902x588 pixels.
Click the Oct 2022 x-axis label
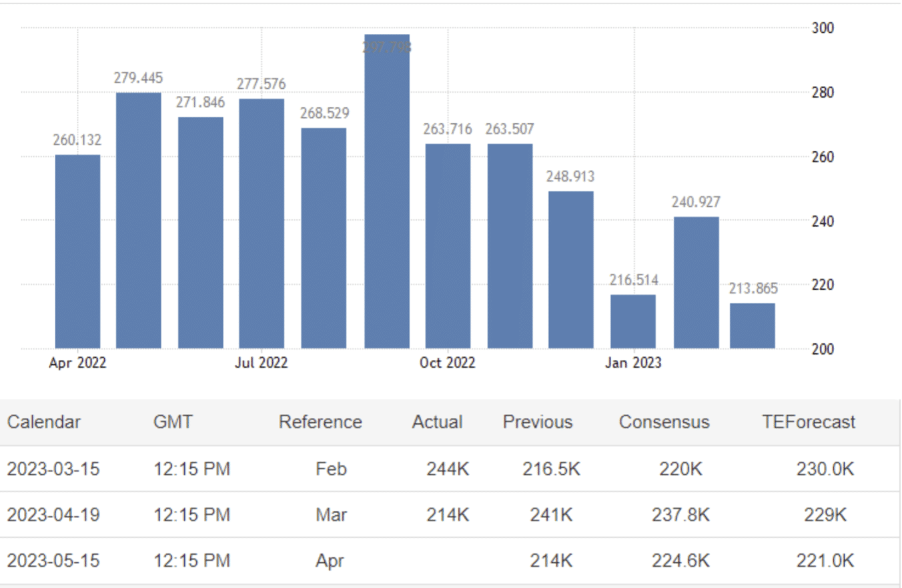(447, 363)
